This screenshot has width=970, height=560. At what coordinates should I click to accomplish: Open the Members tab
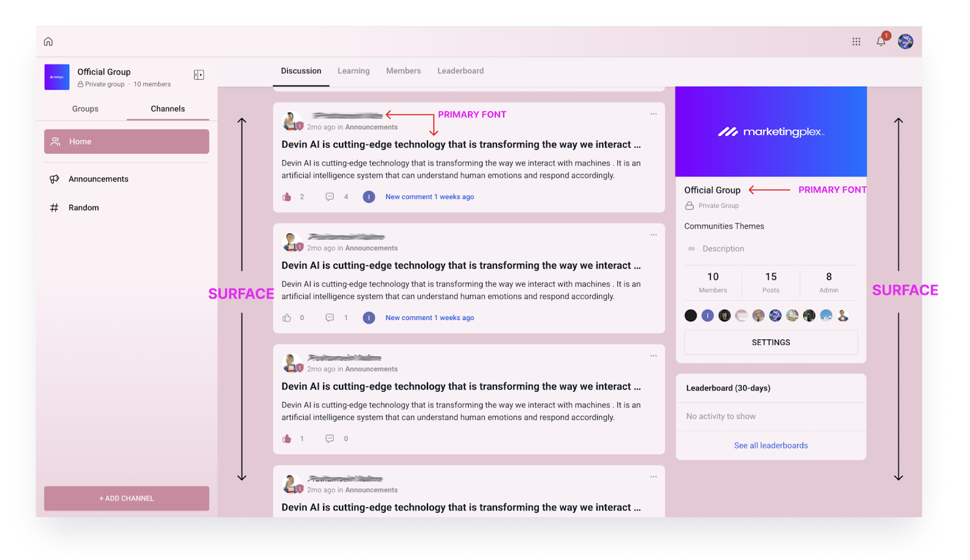tap(403, 71)
